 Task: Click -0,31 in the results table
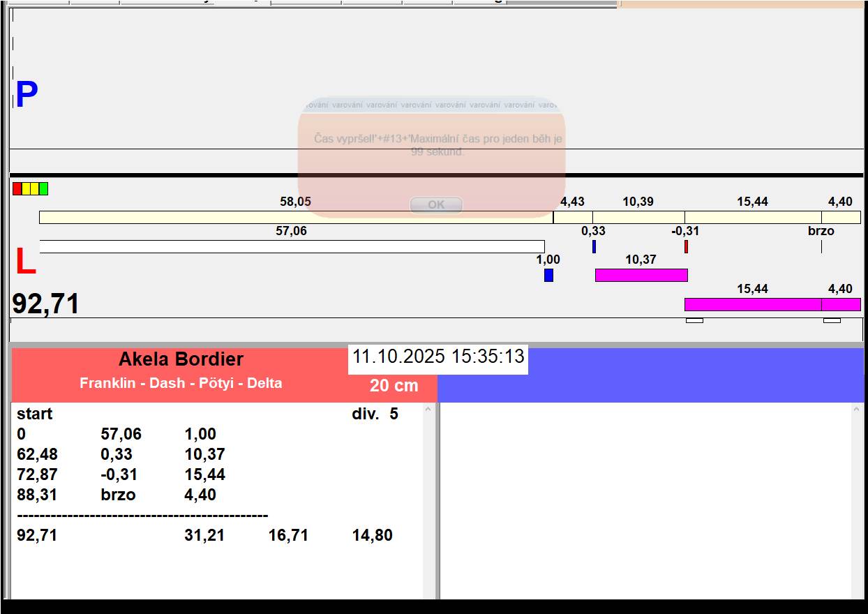point(119,474)
